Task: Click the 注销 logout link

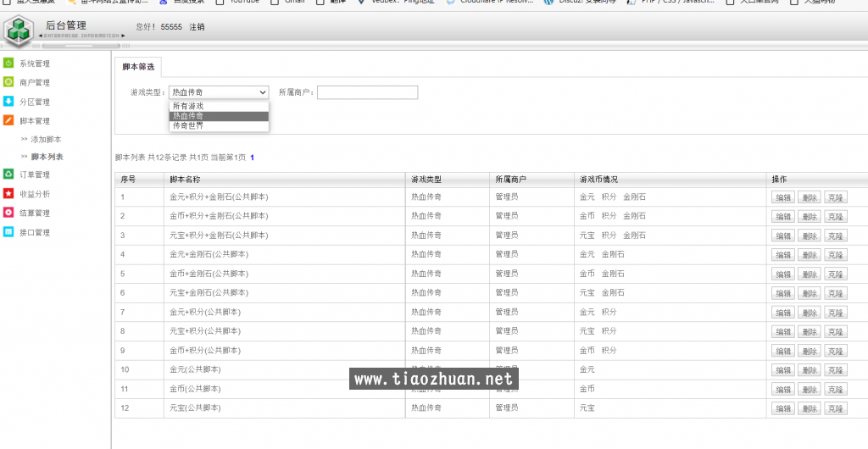Action: pos(197,27)
